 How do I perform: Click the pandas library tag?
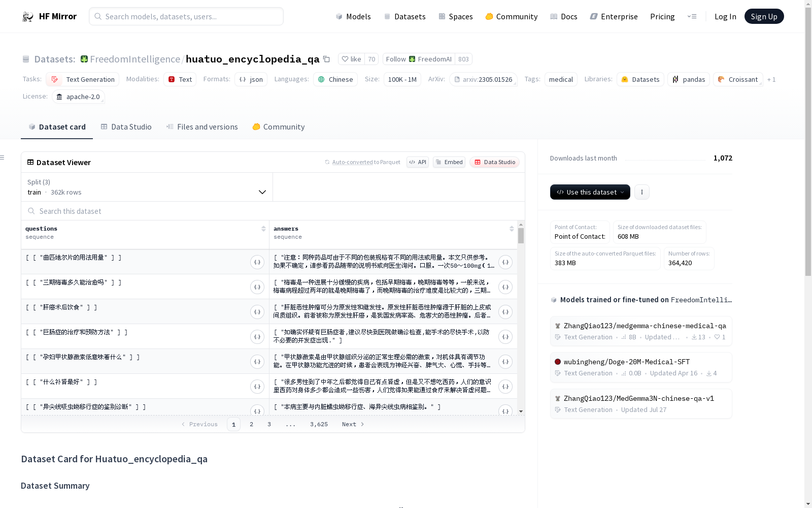689,79
